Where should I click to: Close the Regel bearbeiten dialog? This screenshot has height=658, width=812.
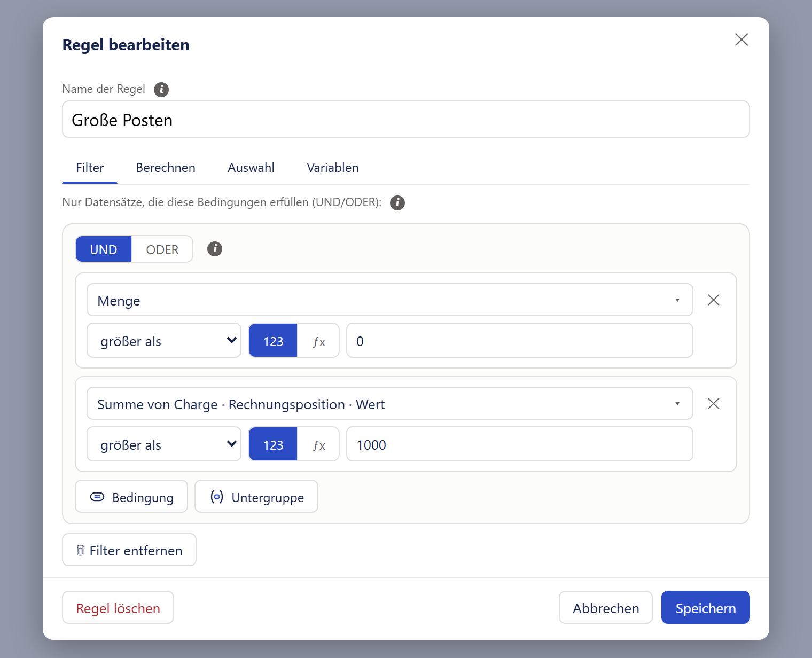[x=741, y=40]
